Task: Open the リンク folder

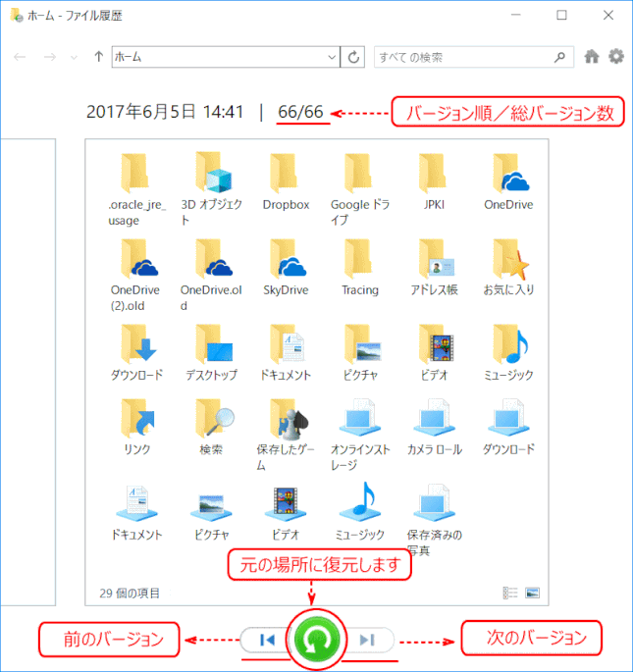Action: (x=136, y=427)
